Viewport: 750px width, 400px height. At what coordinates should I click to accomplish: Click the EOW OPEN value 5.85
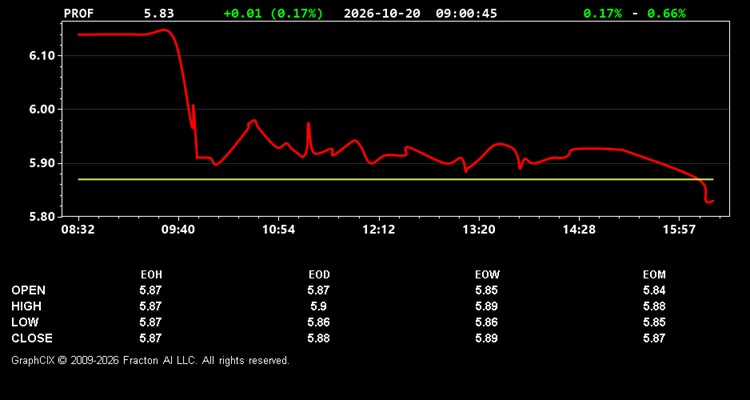[x=486, y=290]
